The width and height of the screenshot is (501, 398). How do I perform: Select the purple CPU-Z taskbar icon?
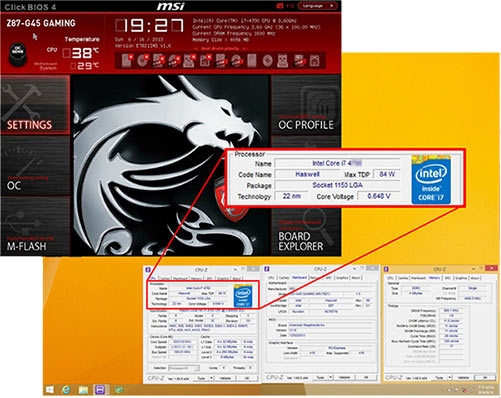click(100, 390)
